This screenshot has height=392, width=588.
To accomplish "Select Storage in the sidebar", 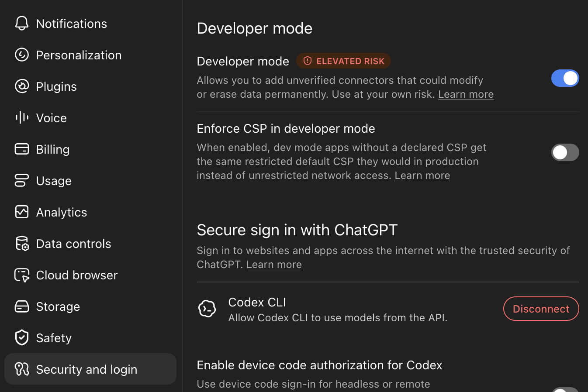I will (x=90, y=306).
